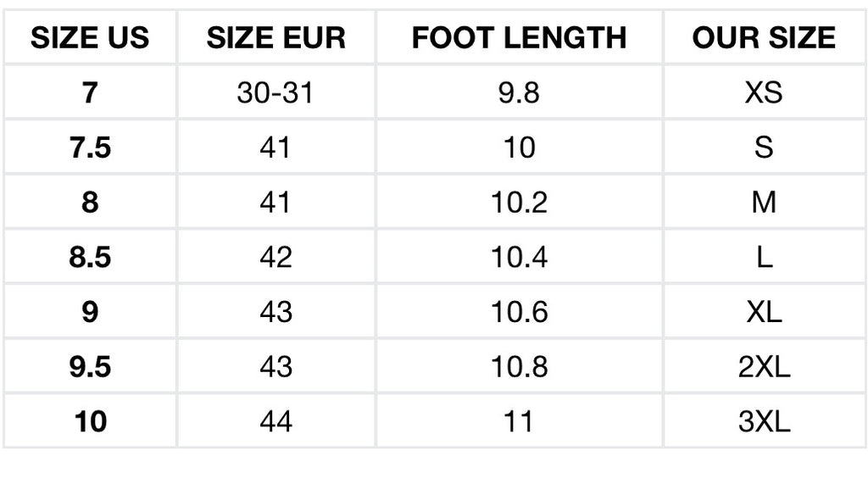The image size is (868, 484).
Task: Click the foot length 9.8 cell
Action: click(520, 92)
